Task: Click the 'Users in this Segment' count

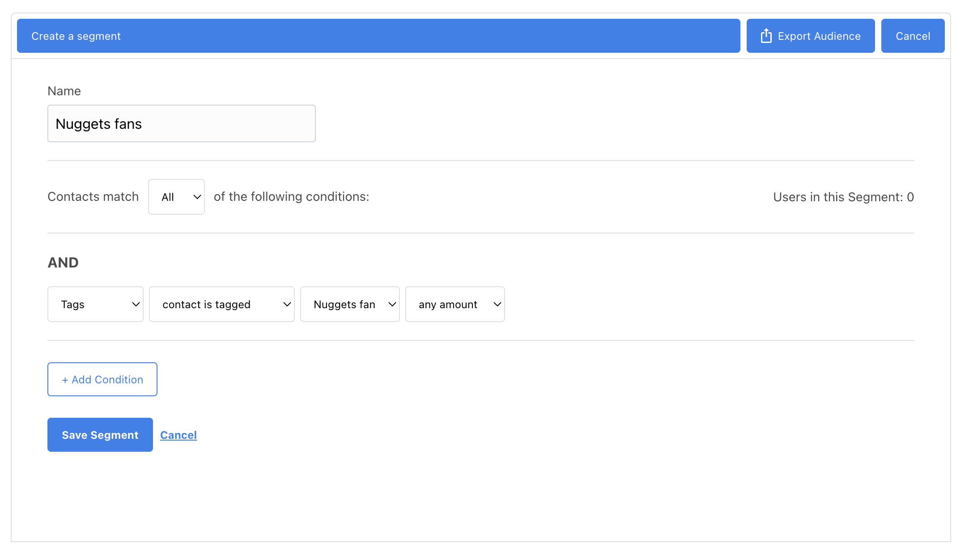Action: pos(843,197)
